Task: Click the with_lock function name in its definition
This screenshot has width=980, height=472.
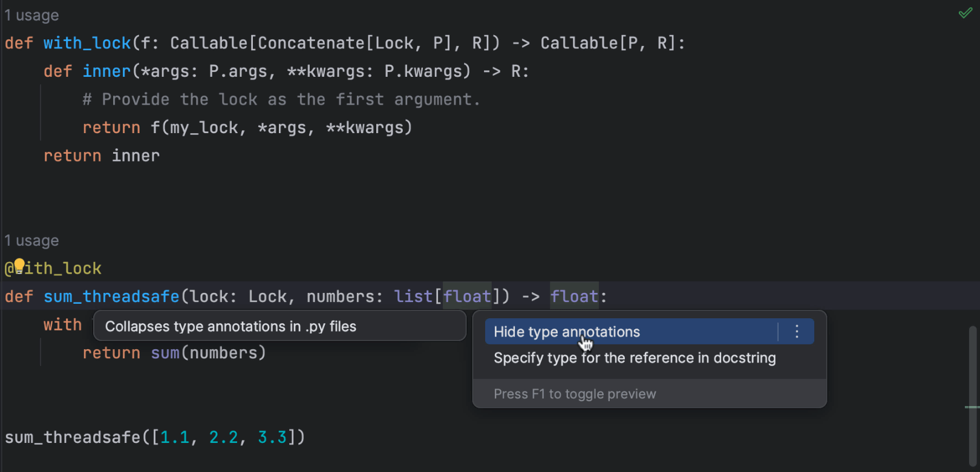Action: [87, 44]
